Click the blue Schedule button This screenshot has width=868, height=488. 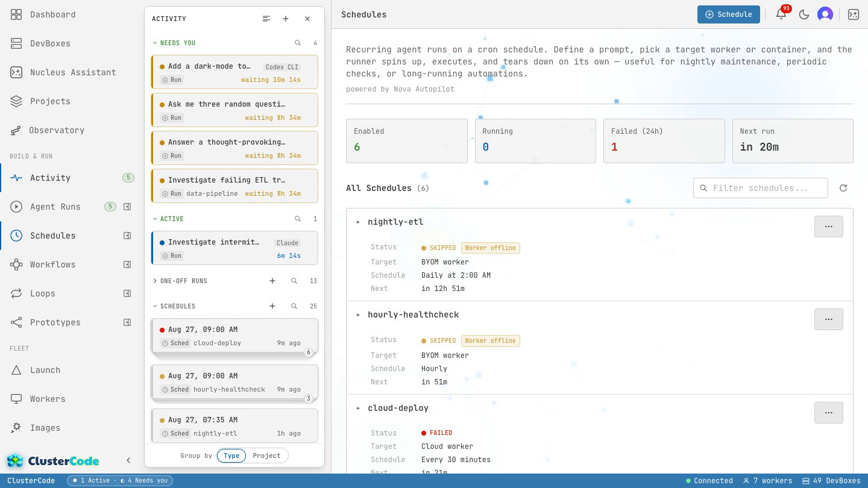tap(728, 14)
